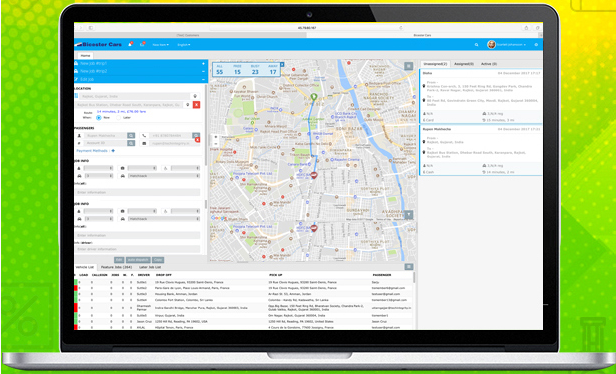Open the first Hatchback vehicle type dropdown
The width and height of the screenshot is (616, 374).
point(164,176)
